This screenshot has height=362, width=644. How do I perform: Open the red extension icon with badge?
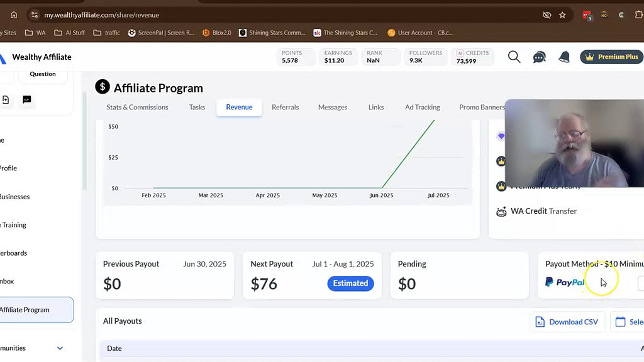(x=587, y=16)
